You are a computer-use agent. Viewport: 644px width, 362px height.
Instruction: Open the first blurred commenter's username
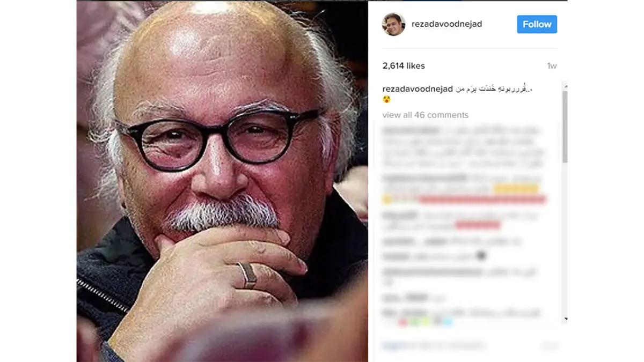(411, 130)
